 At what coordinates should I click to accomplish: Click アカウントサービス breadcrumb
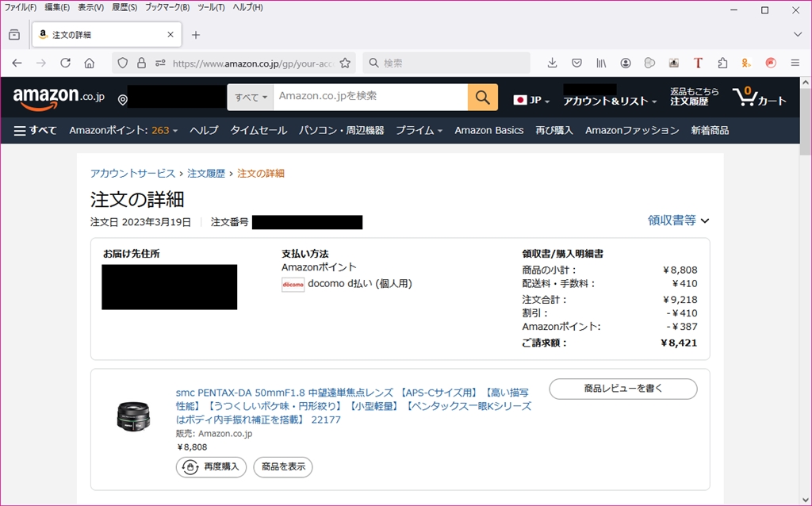(132, 174)
